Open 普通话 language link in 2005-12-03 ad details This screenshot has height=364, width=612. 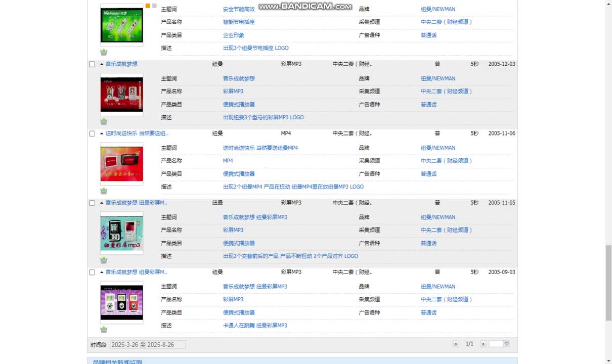pos(428,105)
